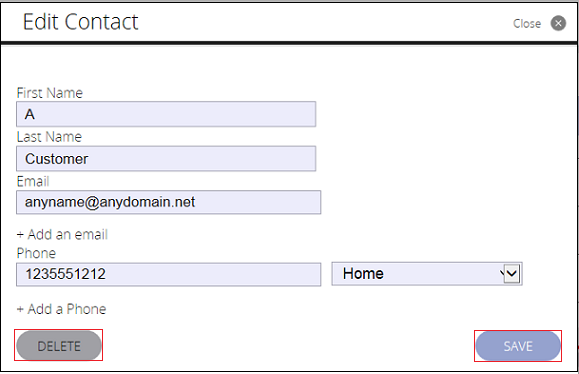Click into the Email address field
This screenshot has height=374, width=579.
[168, 202]
